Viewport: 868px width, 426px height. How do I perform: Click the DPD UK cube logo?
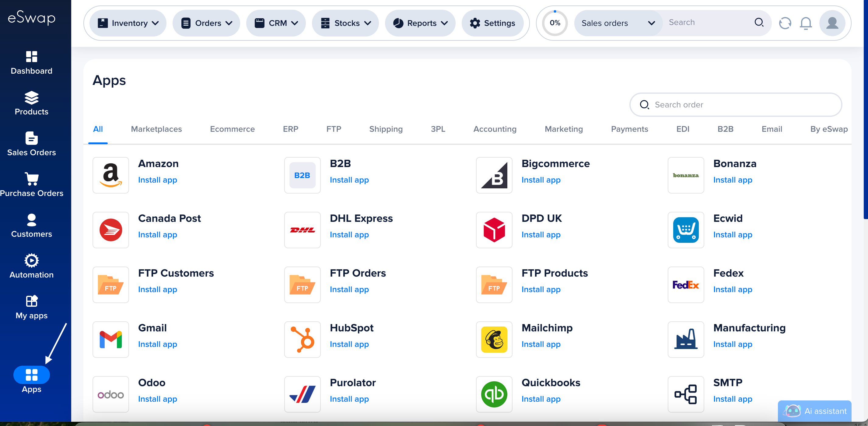[x=494, y=230]
